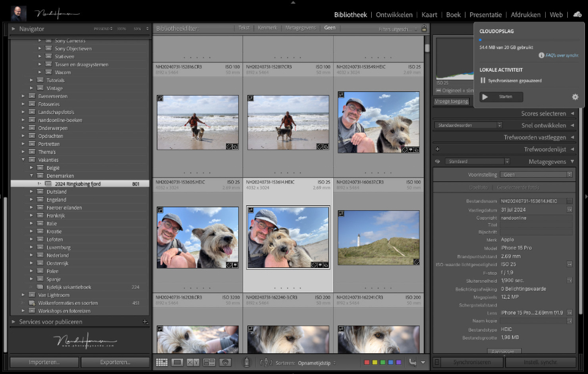Select the Metagegevens filter tab
This screenshot has height=374, width=588.
(x=299, y=28)
